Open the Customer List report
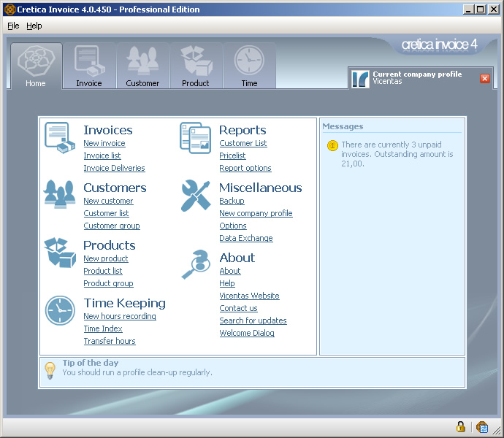The image size is (504, 438). click(243, 143)
